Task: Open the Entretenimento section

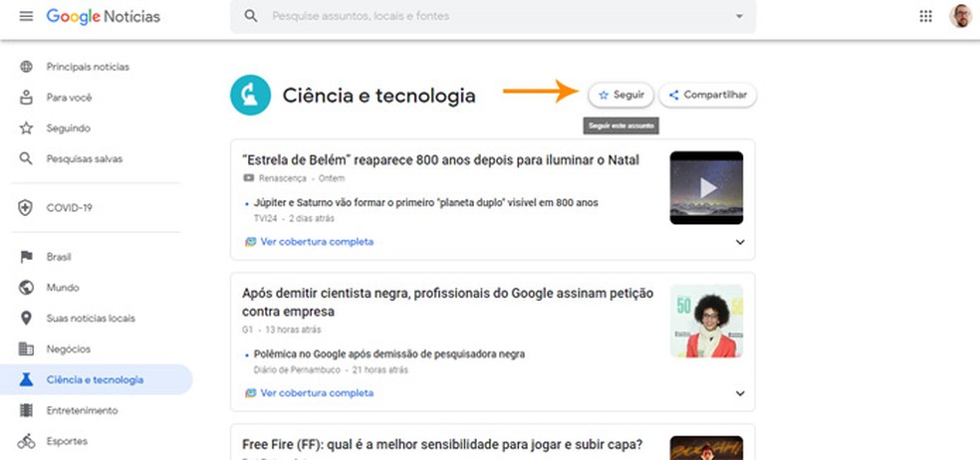Action: [x=82, y=410]
